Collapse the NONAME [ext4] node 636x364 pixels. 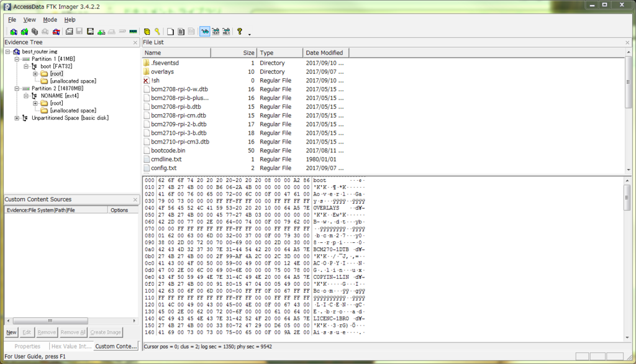pos(25,96)
